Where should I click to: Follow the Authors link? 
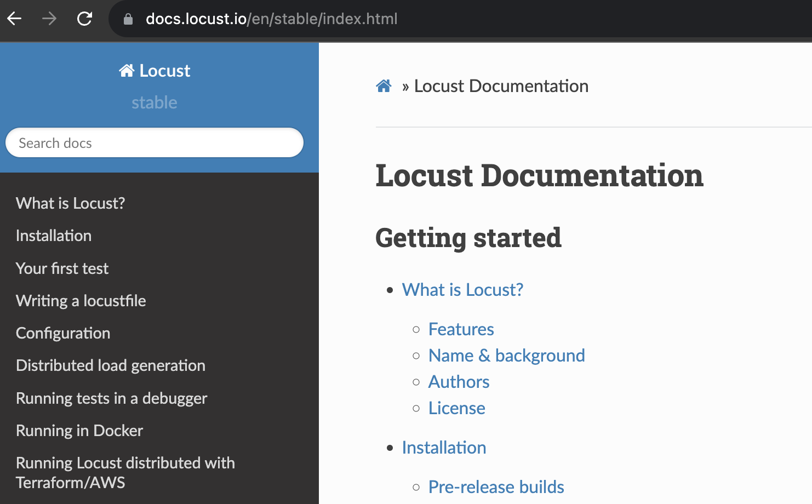point(459,382)
